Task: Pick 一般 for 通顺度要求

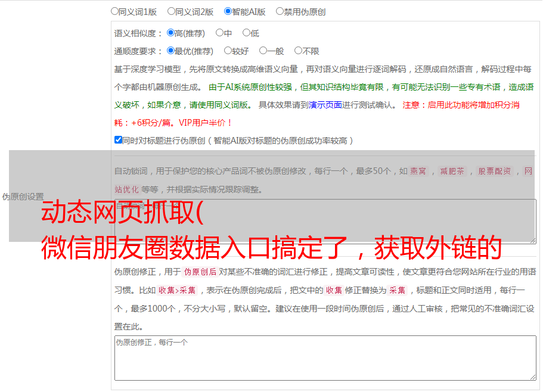Action: pyautogui.click(x=262, y=51)
